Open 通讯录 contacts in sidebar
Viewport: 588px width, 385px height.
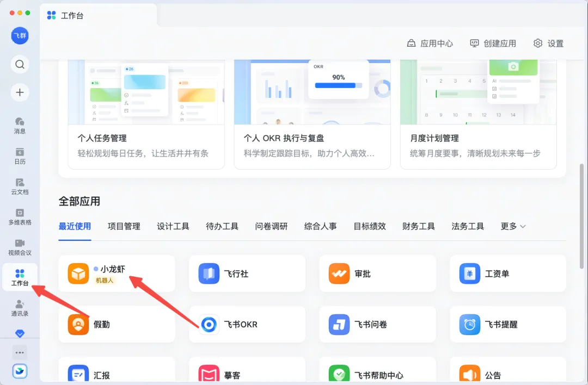(x=20, y=308)
